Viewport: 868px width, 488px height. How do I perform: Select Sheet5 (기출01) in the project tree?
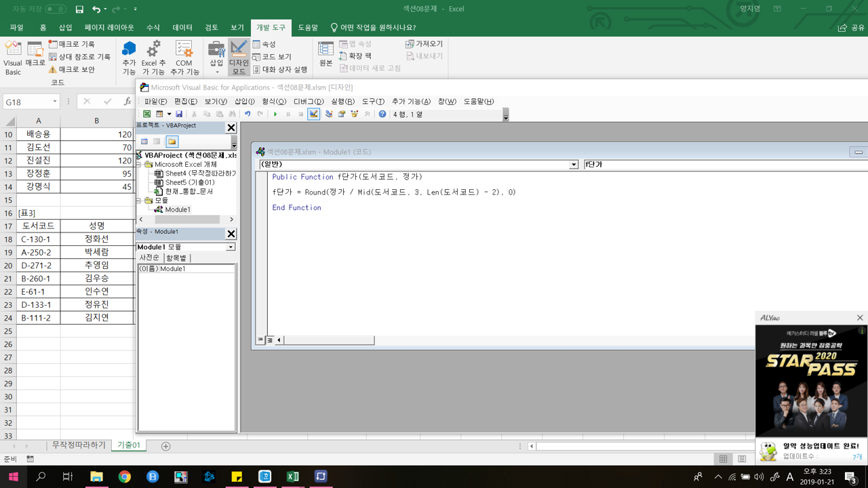[x=189, y=182]
